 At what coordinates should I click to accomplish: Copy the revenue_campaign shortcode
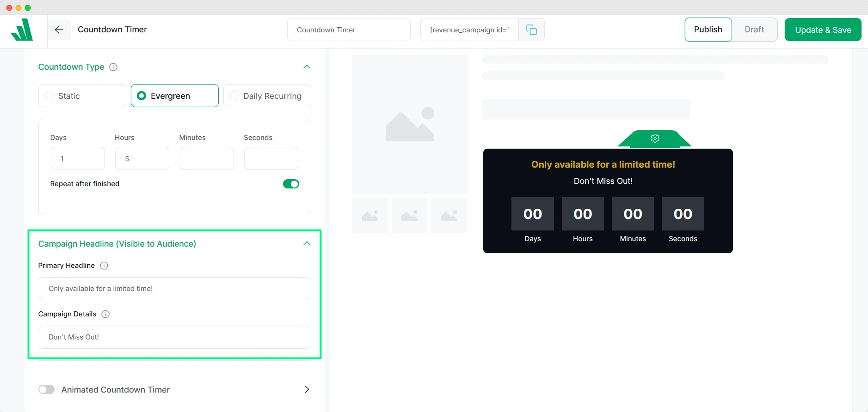tap(531, 30)
